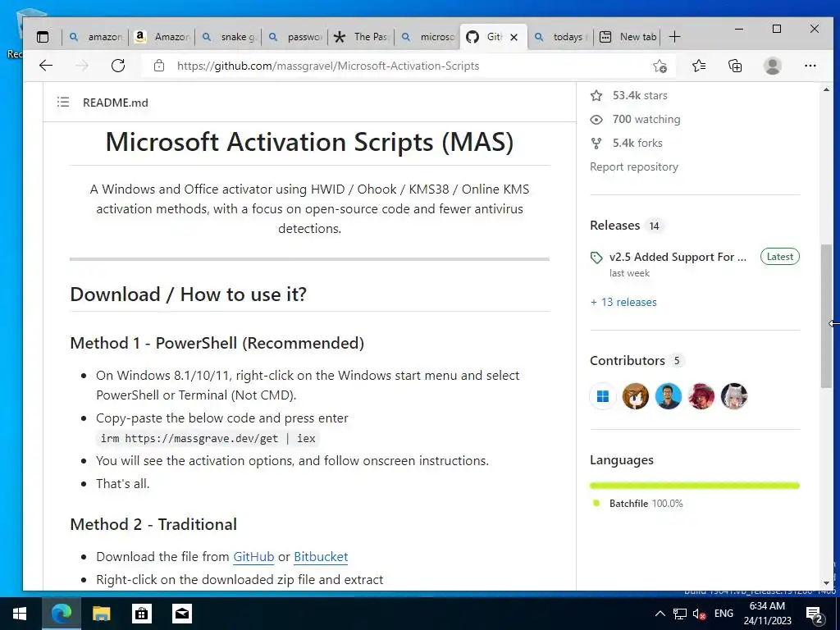The image size is (840, 630).
Task: Expand the + 13 releases link
Action: click(x=623, y=302)
